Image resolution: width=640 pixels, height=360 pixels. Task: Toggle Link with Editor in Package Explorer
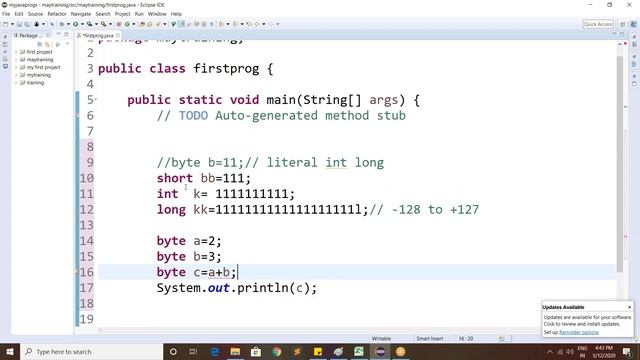pos(48,44)
